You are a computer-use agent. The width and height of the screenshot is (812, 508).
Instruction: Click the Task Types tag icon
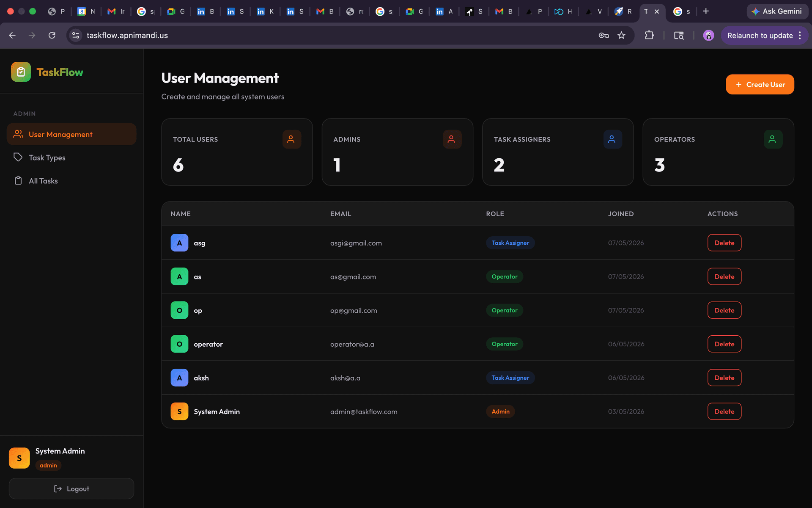tap(18, 157)
